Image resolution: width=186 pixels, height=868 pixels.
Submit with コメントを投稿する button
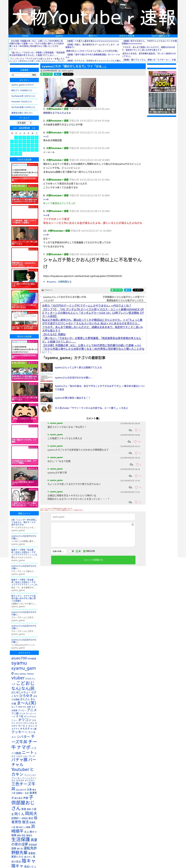[93, 560]
